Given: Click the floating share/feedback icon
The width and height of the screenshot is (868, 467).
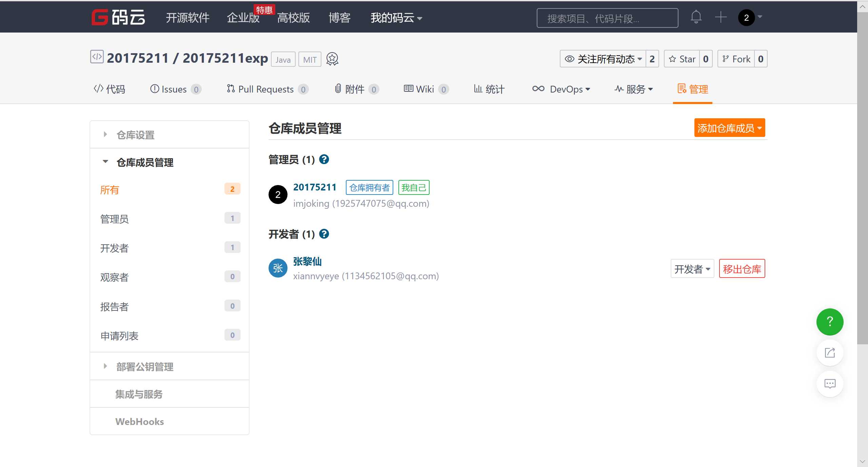Looking at the screenshot, I should tap(829, 352).
